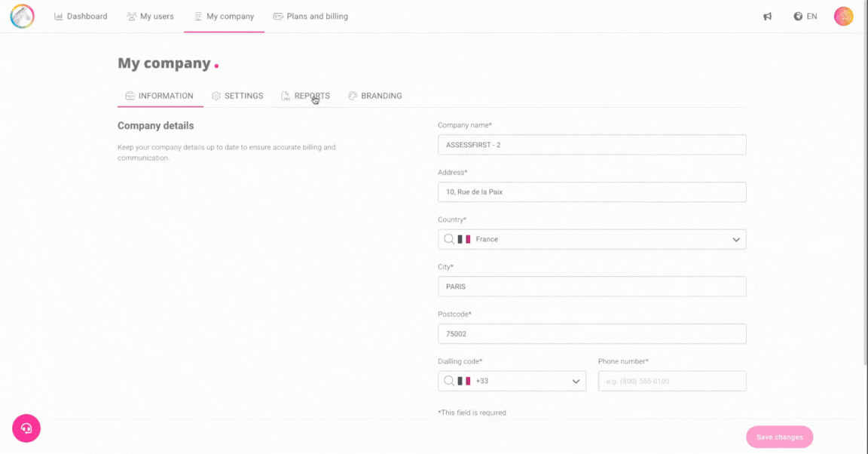Click the Postcode field containing 75002
Screen dimensions: 868x454
click(x=591, y=334)
